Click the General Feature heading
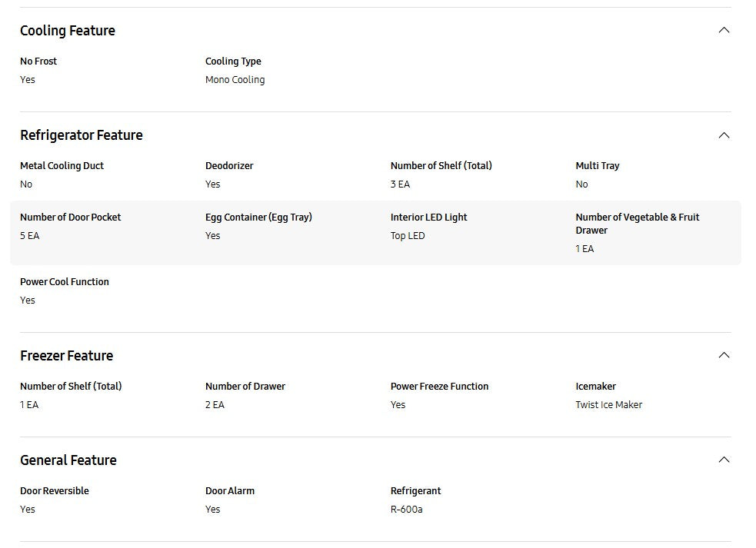756x548 pixels. pyautogui.click(x=68, y=460)
